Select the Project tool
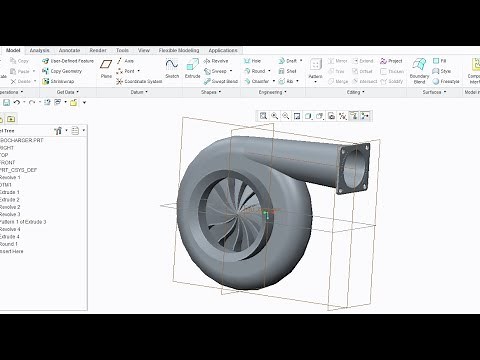The image size is (480, 360). click(391, 61)
